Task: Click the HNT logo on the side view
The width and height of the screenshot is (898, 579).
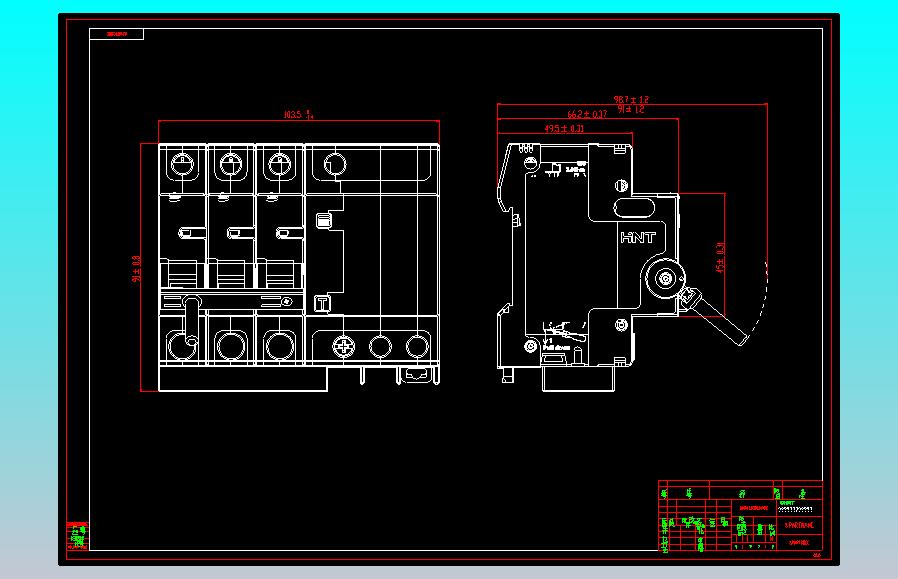Action: pyautogui.click(x=638, y=237)
